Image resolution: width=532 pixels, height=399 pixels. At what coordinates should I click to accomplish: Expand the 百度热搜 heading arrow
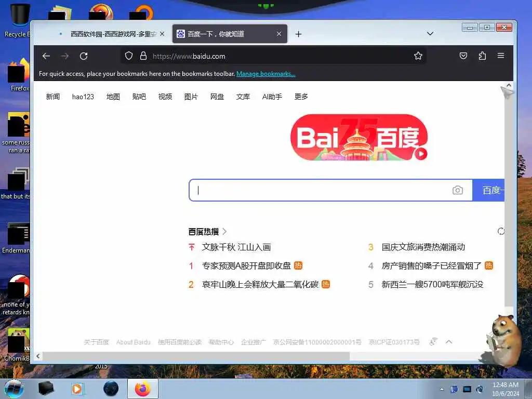click(x=224, y=231)
